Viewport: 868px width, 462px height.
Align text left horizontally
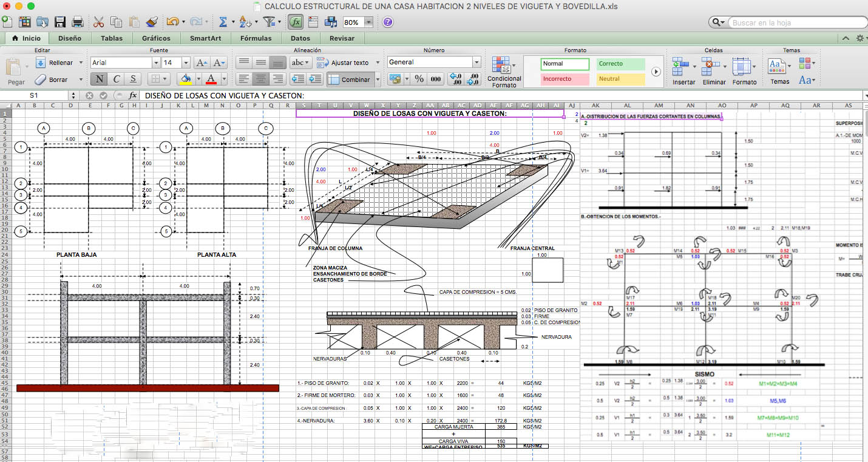pos(243,79)
